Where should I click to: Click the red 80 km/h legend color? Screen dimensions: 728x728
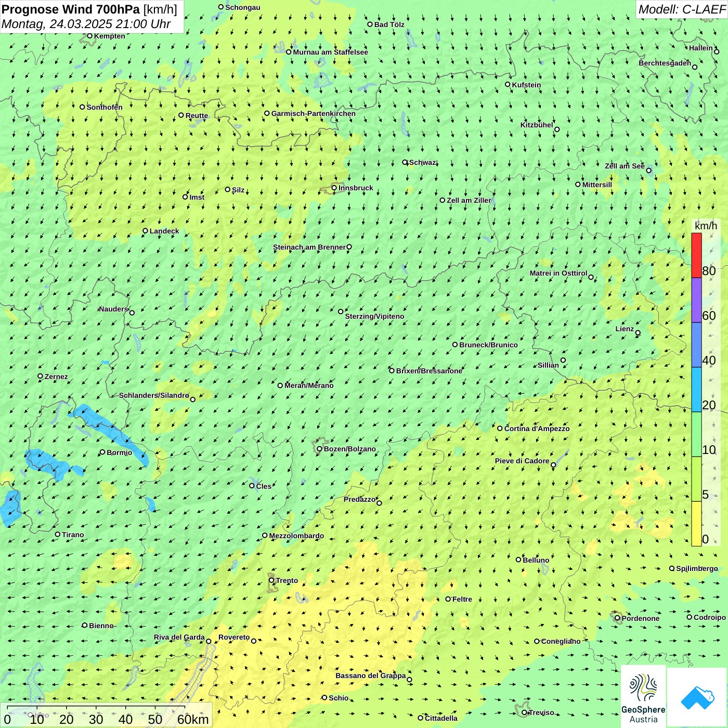click(696, 255)
